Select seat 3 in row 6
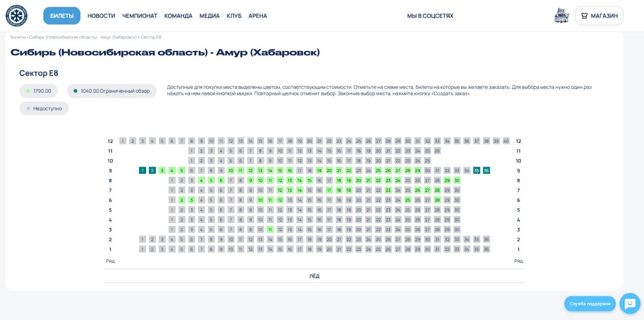 (x=192, y=200)
